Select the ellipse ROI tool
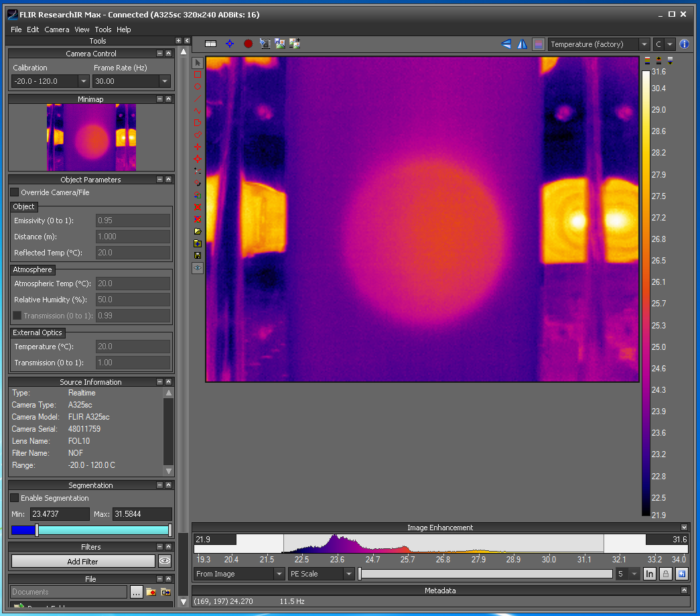 [198, 86]
